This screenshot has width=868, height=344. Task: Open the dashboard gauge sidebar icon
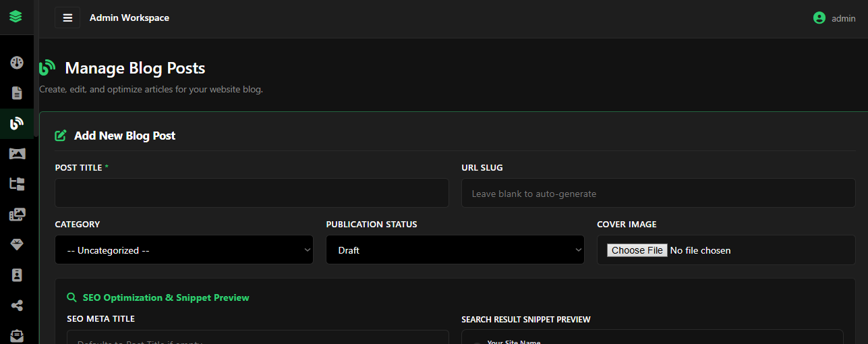click(x=17, y=63)
